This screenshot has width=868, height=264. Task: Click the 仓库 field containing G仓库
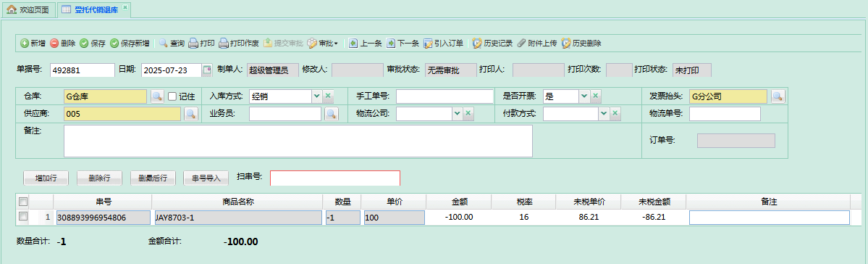(x=105, y=96)
